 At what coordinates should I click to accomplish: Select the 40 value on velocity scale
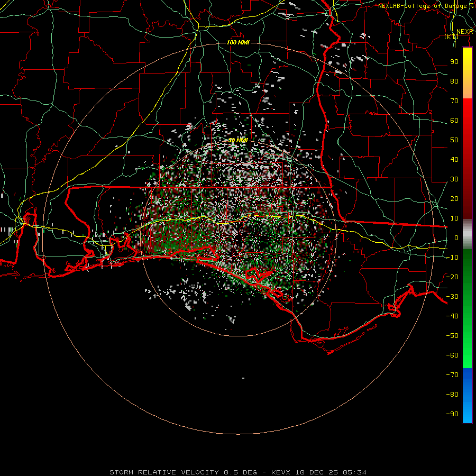point(454,160)
